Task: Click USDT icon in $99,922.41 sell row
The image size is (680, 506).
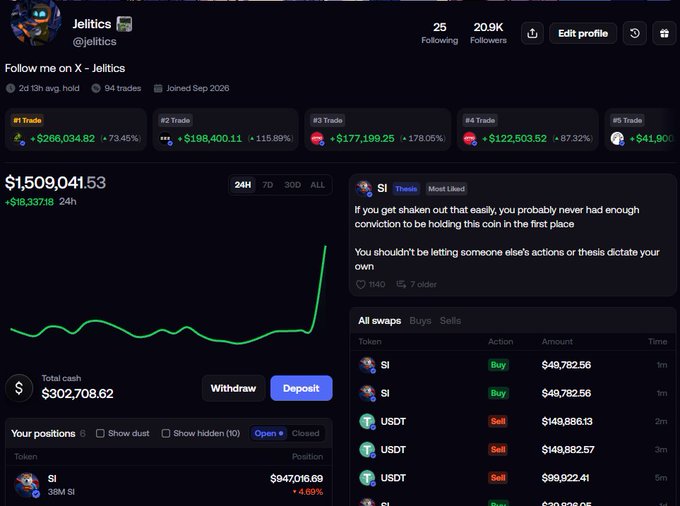Action: click(367, 478)
